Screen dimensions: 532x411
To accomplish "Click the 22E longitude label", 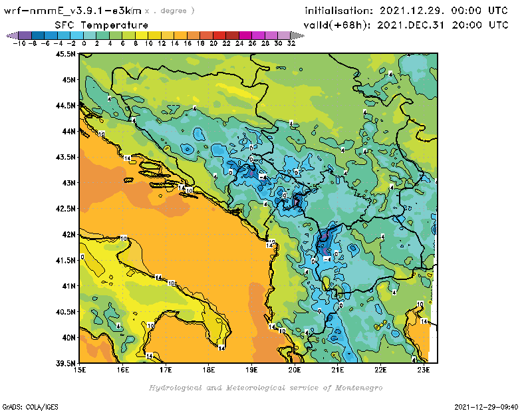I will (x=380, y=370).
